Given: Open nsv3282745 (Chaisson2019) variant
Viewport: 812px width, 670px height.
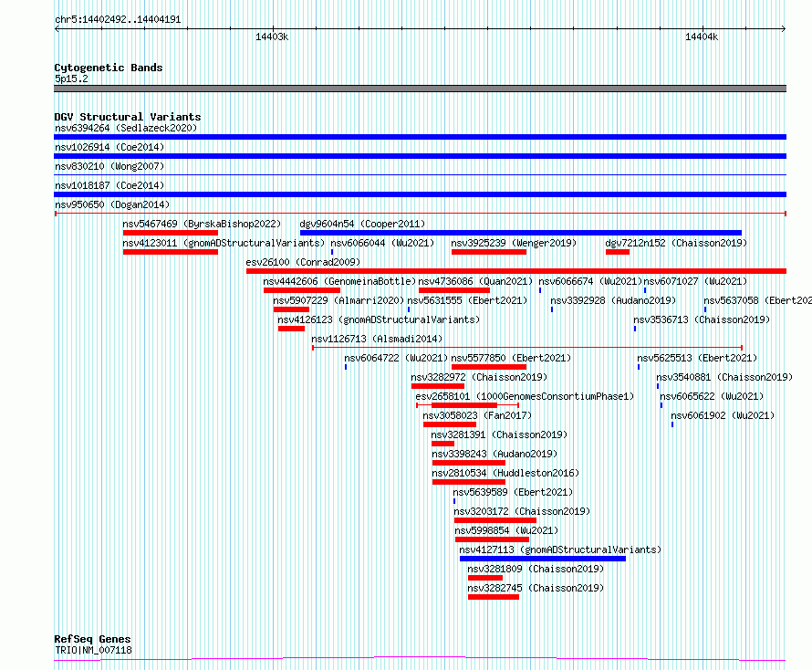Looking at the screenshot, I should coord(536,588).
